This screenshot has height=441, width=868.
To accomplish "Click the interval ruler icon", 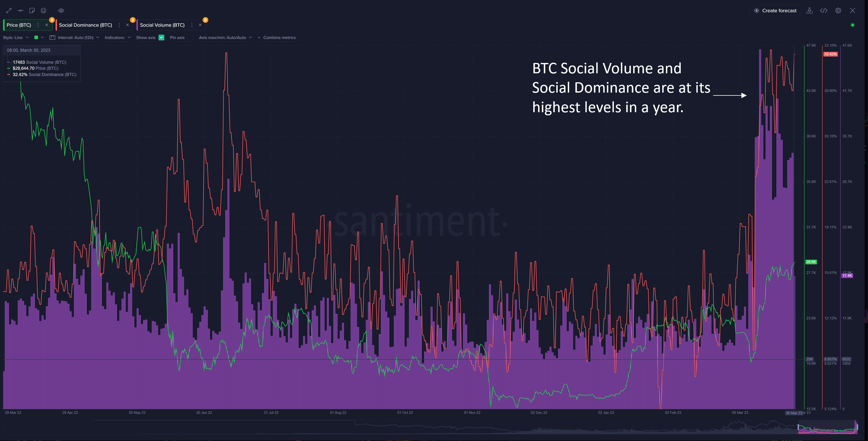I will [x=52, y=37].
